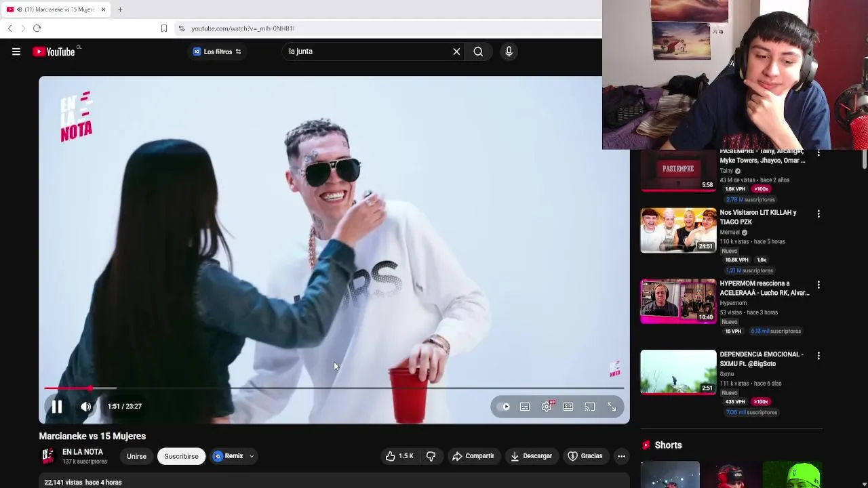Send a Gracias super thanks
868x488 pixels.
pyautogui.click(x=585, y=456)
